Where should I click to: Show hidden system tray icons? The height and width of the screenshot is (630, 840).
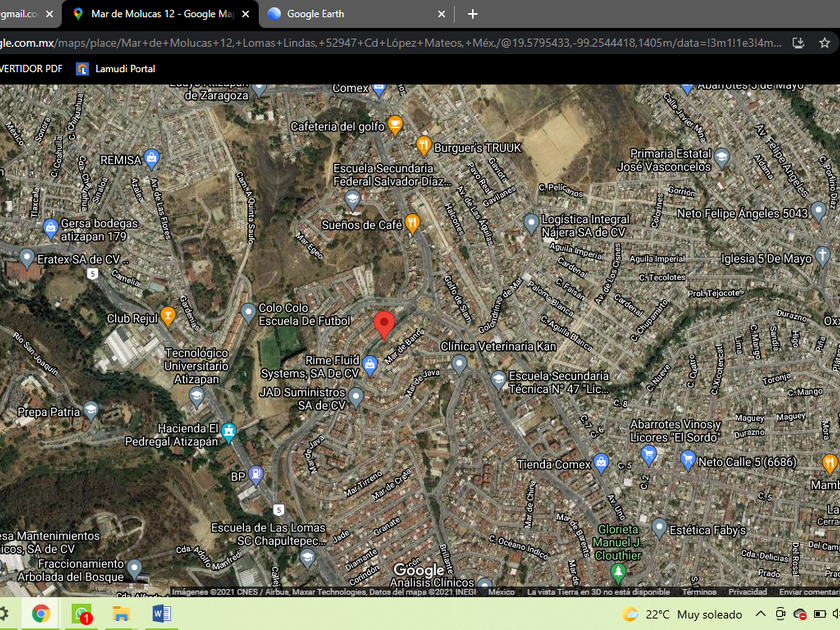(761, 614)
